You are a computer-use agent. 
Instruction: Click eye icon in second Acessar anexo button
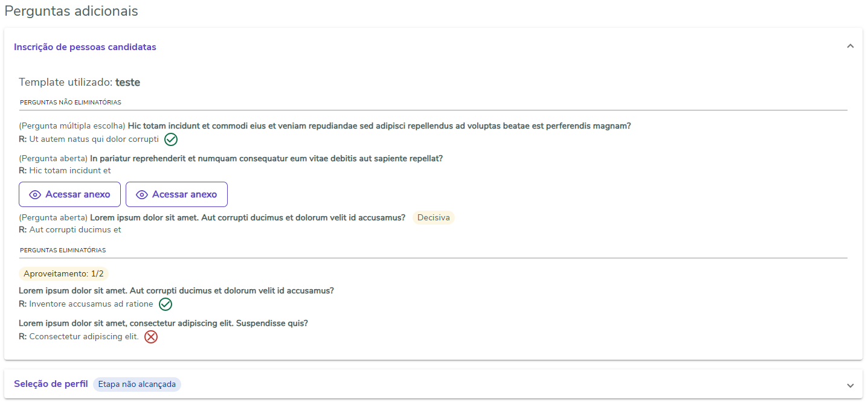click(x=142, y=194)
